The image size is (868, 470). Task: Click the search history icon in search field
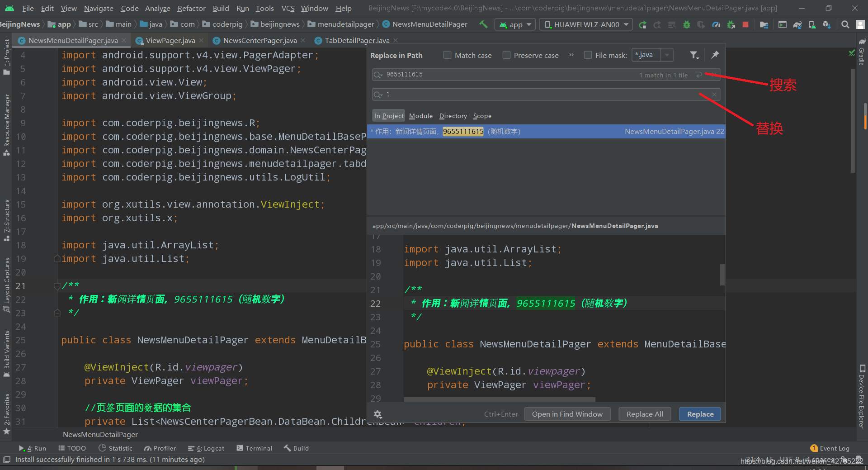point(378,75)
